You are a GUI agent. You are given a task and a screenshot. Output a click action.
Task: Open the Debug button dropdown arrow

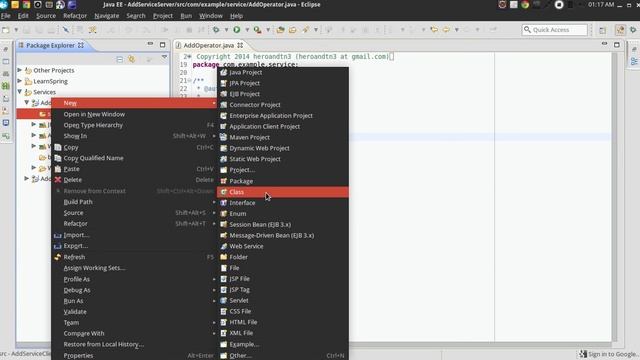click(x=226, y=30)
